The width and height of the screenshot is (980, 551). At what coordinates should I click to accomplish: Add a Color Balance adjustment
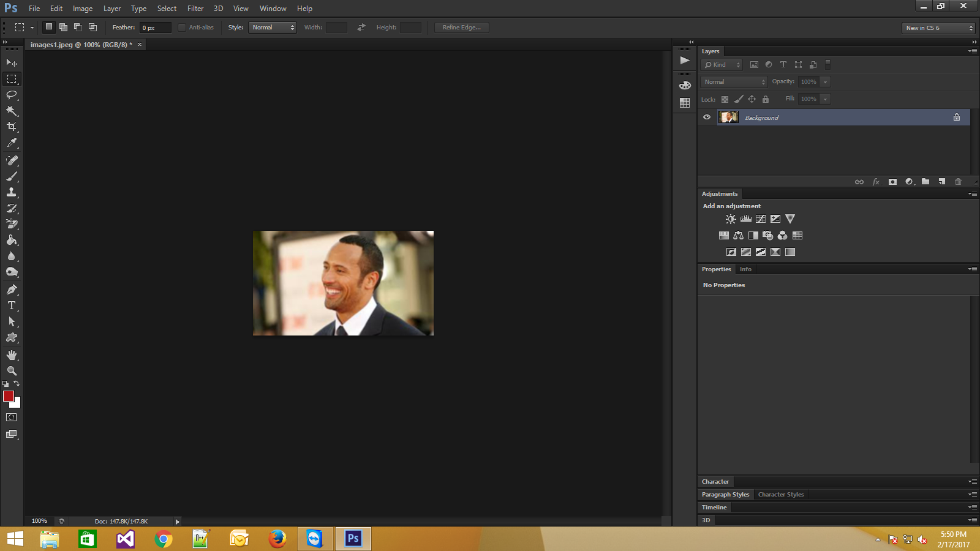click(739, 235)
